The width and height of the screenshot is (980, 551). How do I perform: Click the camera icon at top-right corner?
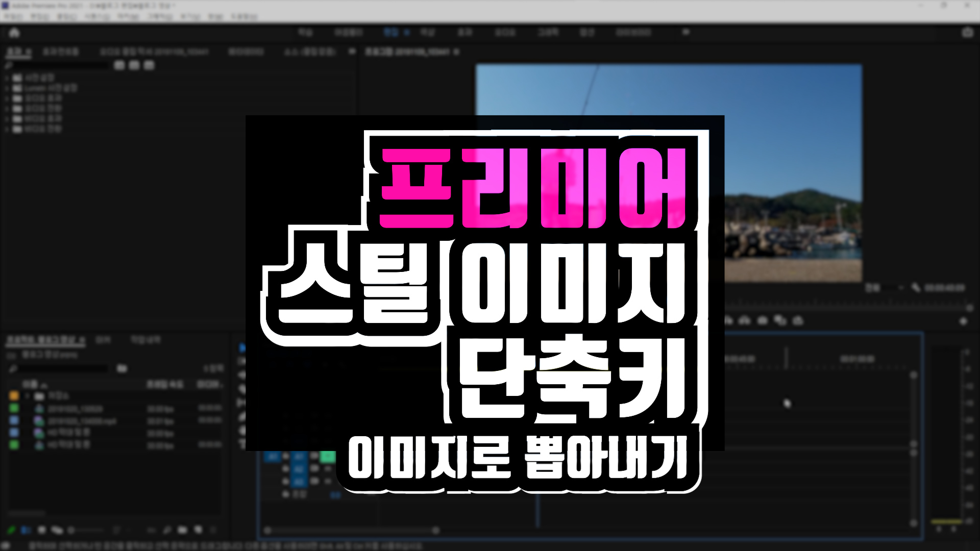coord(967,33)
